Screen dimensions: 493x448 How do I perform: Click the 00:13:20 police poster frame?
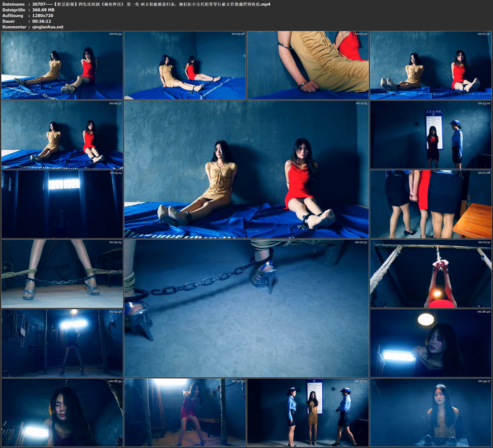(431, 135)
